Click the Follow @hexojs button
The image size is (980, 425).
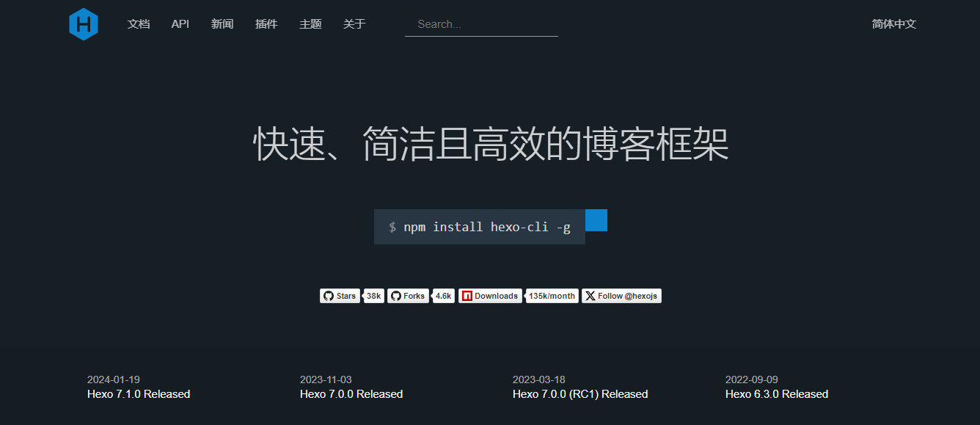(621, 296)
